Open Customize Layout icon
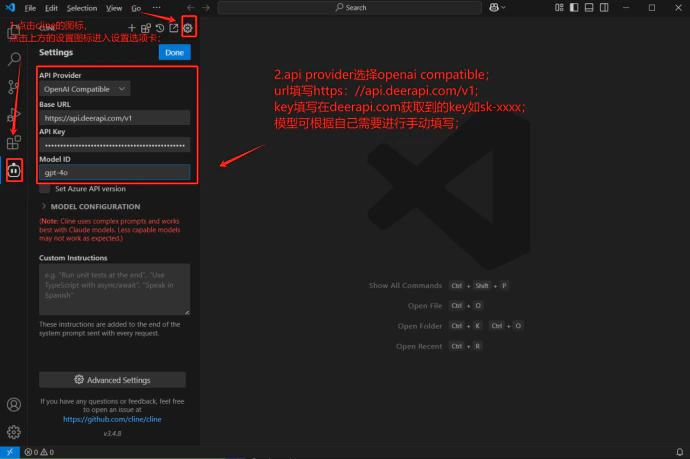 (x=559, y=7)
